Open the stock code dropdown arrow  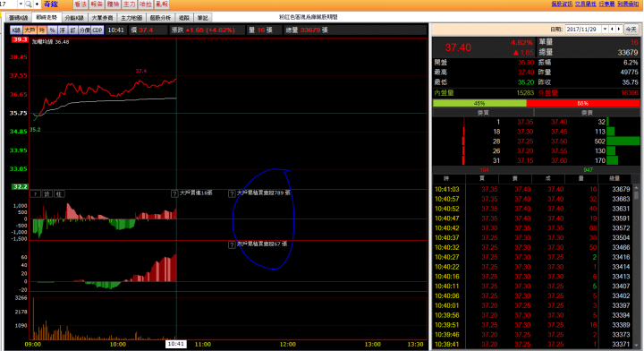coord(21,4)
